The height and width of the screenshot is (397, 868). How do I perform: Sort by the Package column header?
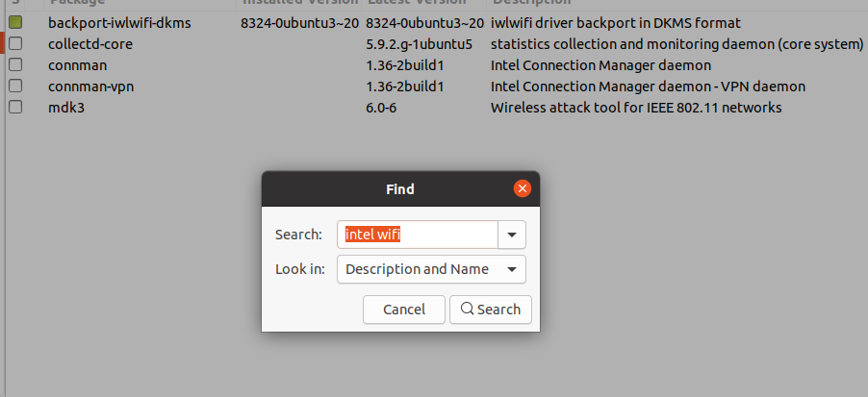140,3
